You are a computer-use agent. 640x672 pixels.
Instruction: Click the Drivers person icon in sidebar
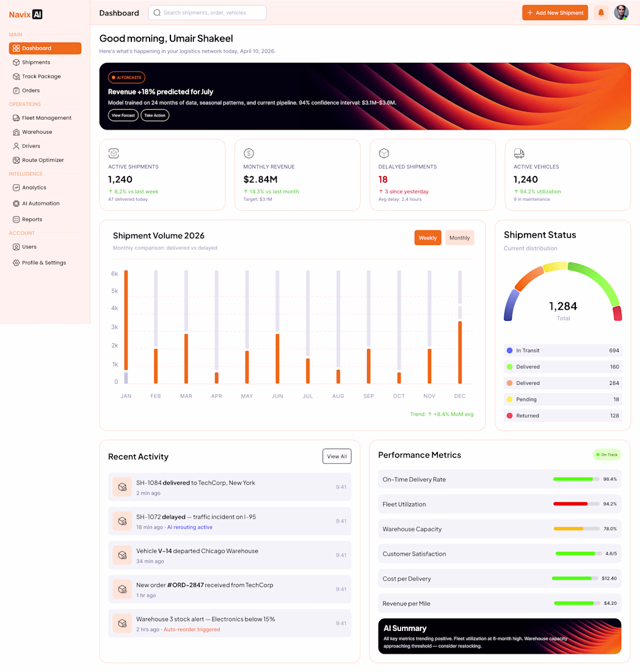[16, 146]
